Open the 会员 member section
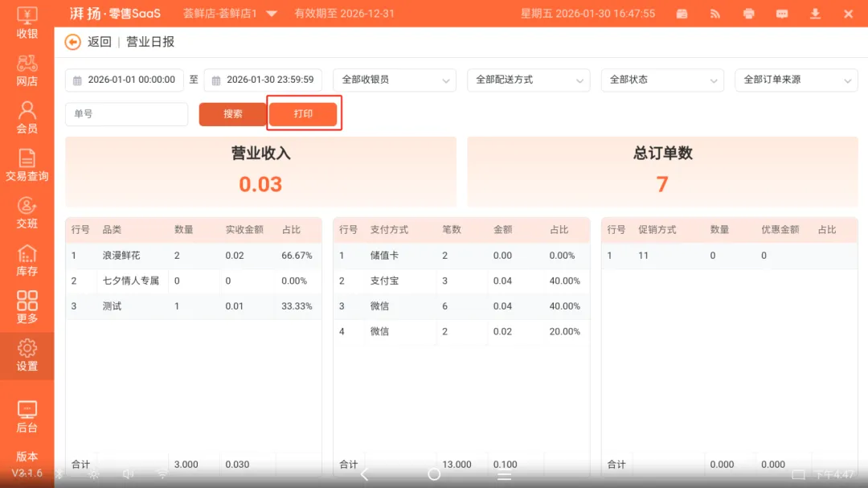 click(27, 118)
